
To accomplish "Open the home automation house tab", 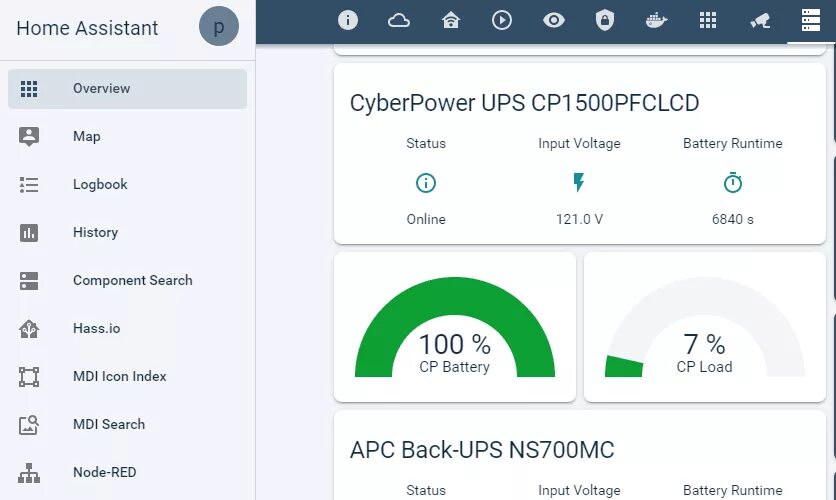I will point(451,20).
